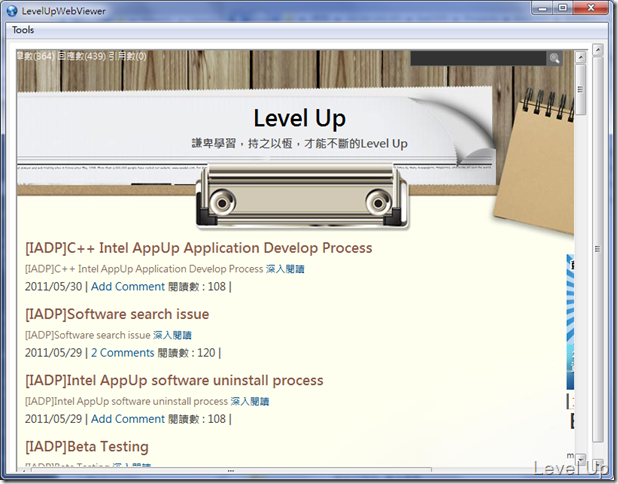Click the blog tagline text ending in 'Level Up'
The image size is (618, 484).
click(x=300, y=143)
